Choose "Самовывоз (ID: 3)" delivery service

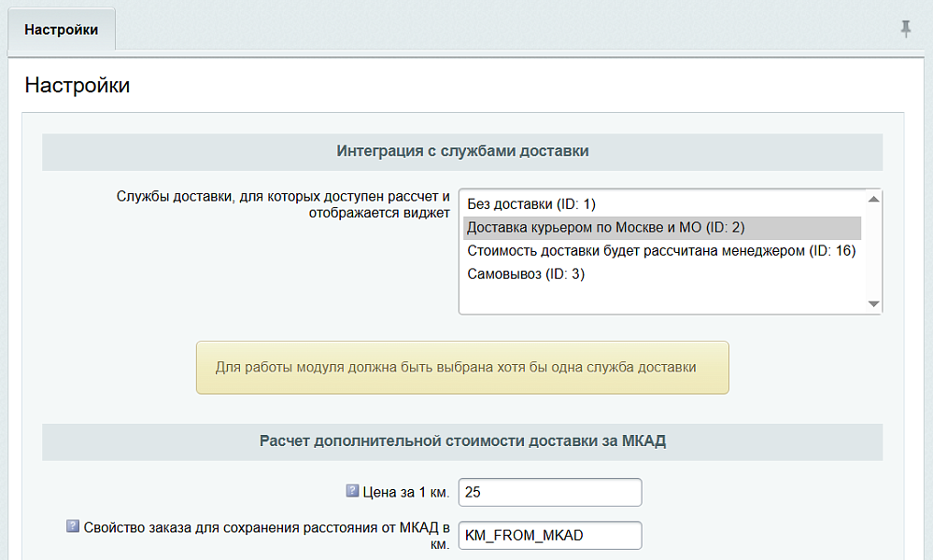pos(525,274)
